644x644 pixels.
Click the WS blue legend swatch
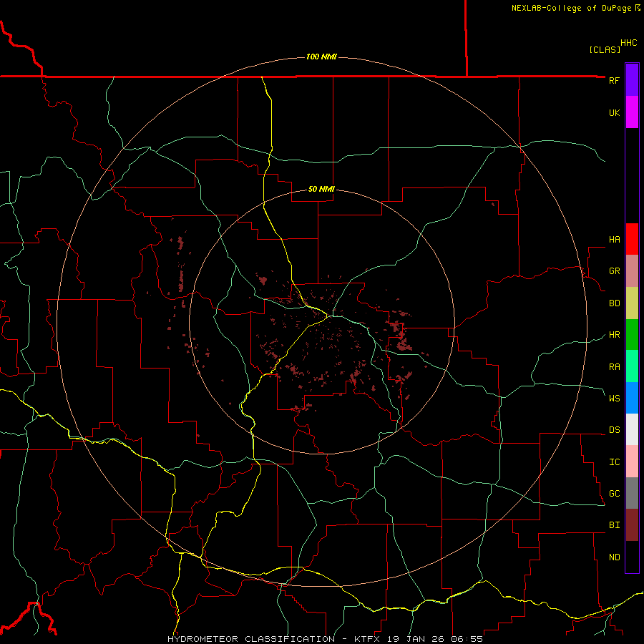click(x=632, y=398)
